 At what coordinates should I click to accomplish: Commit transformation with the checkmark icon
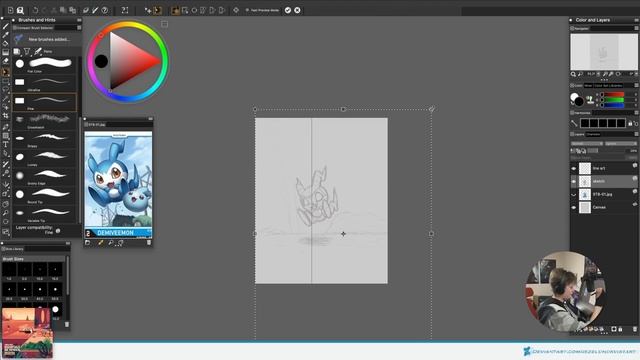(x=288, y=10)
